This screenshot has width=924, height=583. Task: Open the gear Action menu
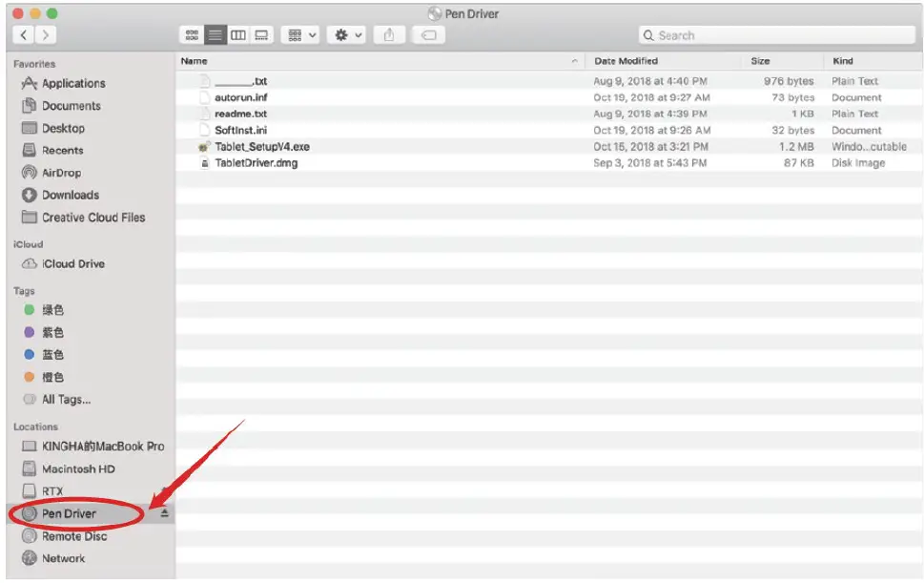pyautogui.click(x=348, y=35)
